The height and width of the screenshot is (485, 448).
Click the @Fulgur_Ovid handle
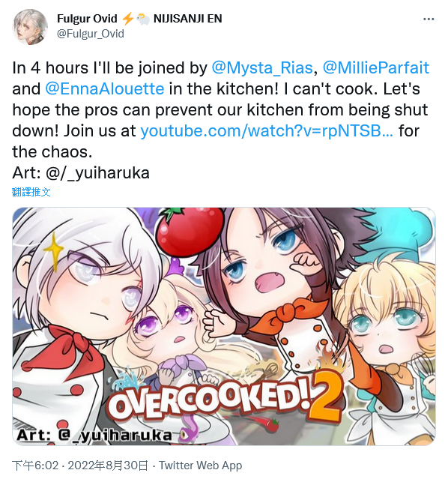point(91,34)
